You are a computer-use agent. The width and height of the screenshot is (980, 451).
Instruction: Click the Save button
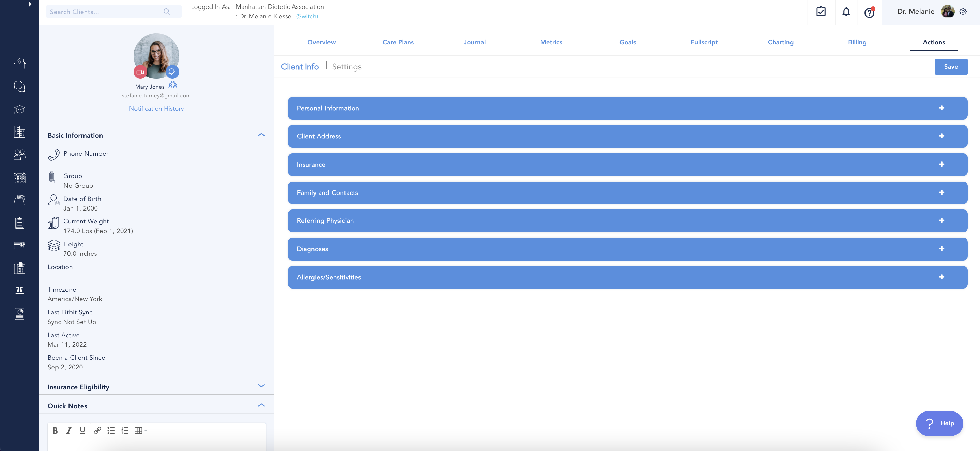pyautogui.click(x=950, y=66)
